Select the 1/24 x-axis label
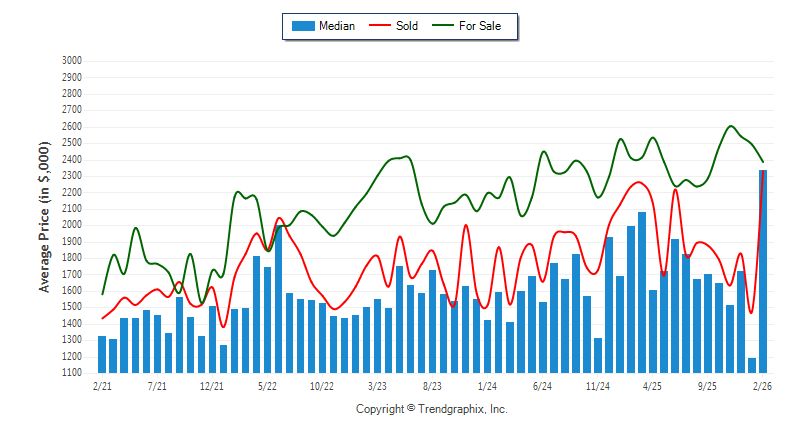This screenshot has height=434, width=800. click(x=487, y=385)
